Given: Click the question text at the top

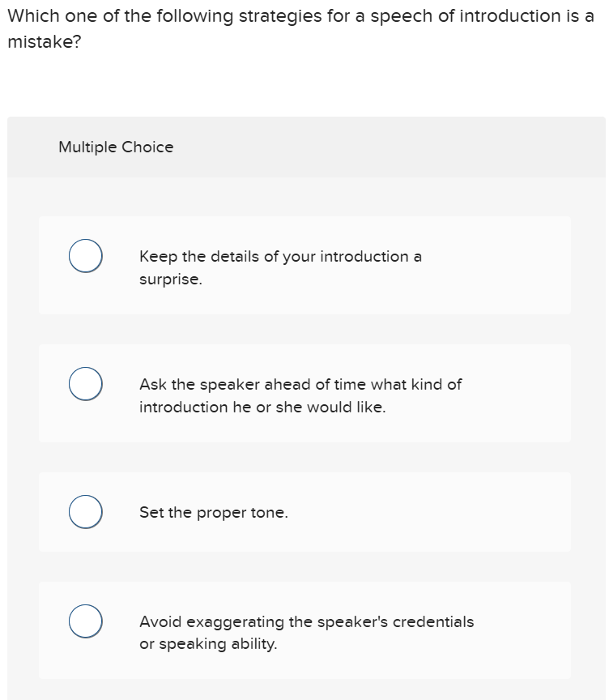Looking at the screenshot, I should coord(300,16).
